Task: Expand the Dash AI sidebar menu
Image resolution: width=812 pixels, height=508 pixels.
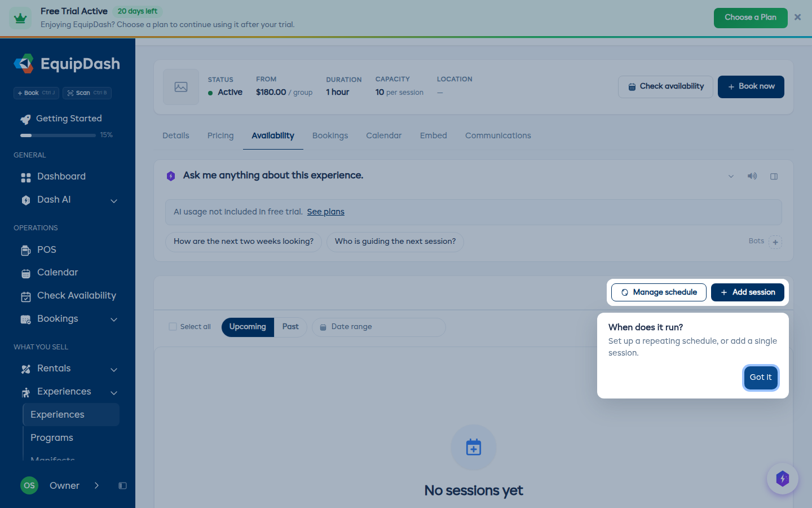Action: click(x=114, y=201)
